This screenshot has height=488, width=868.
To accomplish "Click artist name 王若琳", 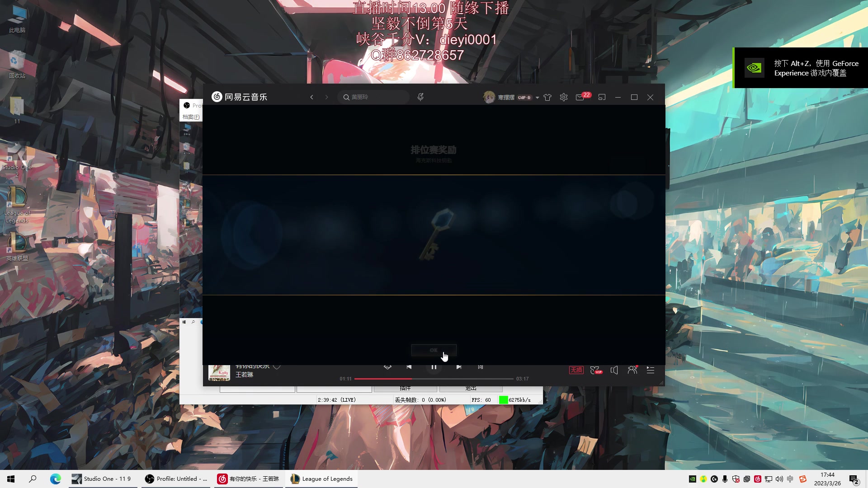I will pyautogui.click(x=244, y=375).
